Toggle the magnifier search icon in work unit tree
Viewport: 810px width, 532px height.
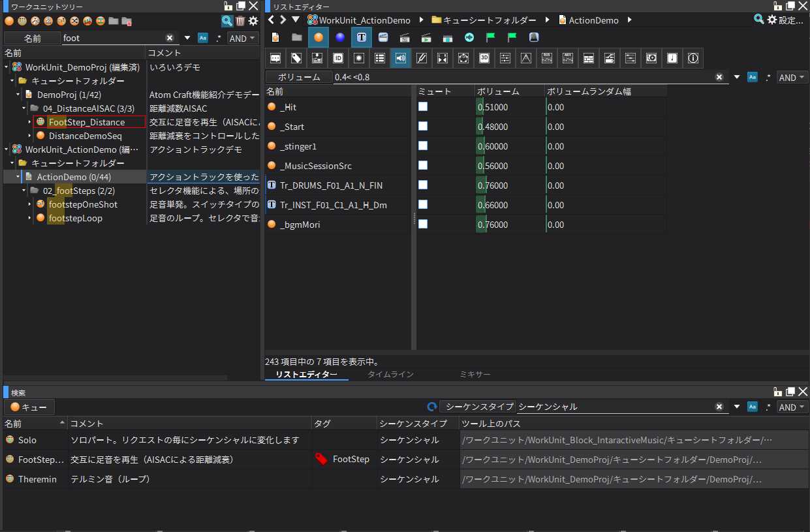[226, 21]
